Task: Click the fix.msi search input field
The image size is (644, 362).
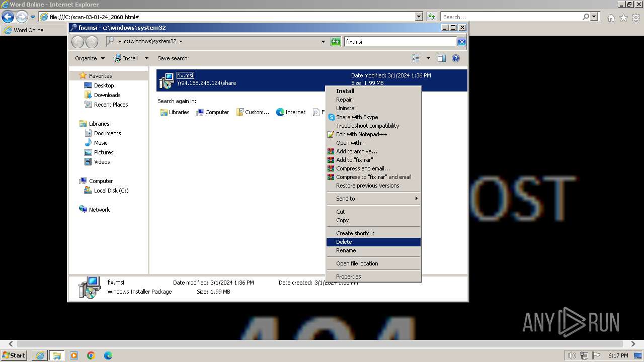Action: click(x=400, y=42)
